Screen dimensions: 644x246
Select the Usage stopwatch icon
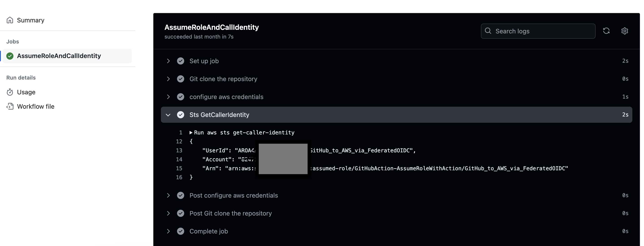[x=10, y=92]
